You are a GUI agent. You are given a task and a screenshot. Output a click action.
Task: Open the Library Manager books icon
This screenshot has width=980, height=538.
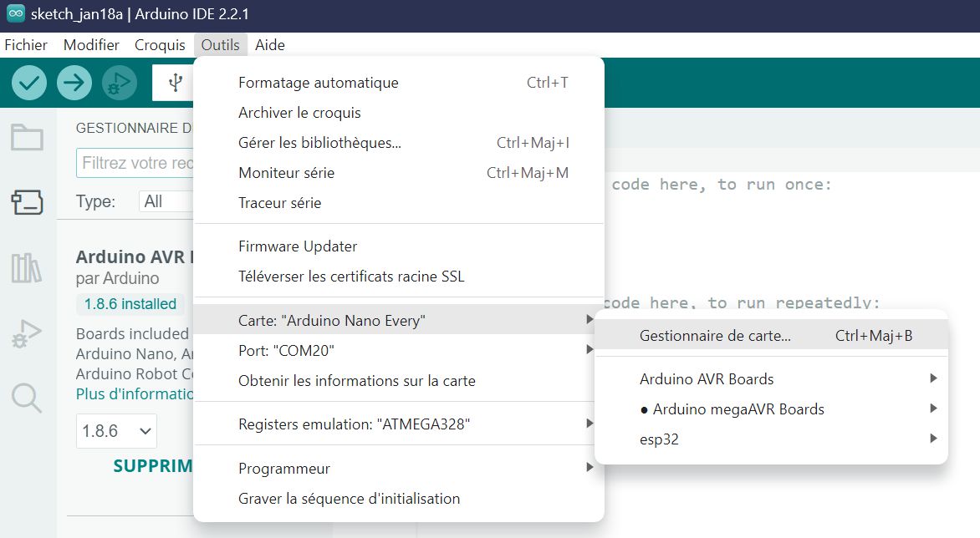pyautogui.click(x=27, y=268)
